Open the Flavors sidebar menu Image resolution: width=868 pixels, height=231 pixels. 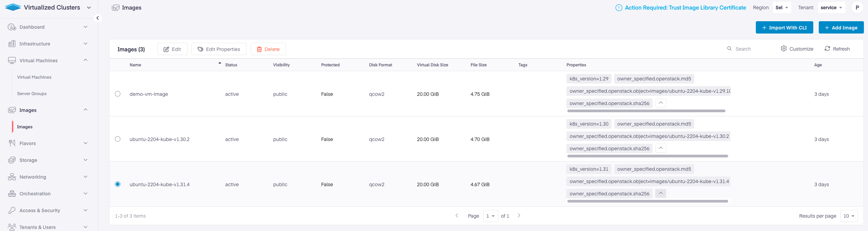tap(28, 143)
